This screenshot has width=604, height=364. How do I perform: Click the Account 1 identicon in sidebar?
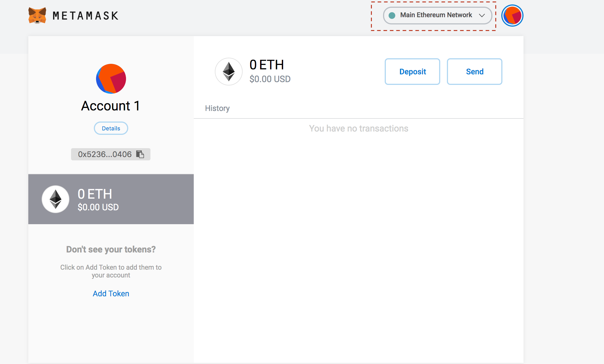coord(111,79)
